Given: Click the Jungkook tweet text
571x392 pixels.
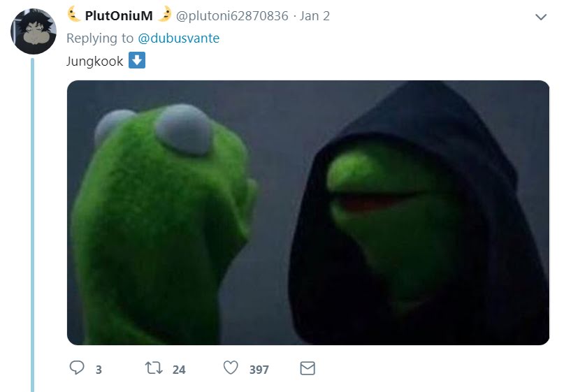Looking at the screenshot, I should pos(94,61).
